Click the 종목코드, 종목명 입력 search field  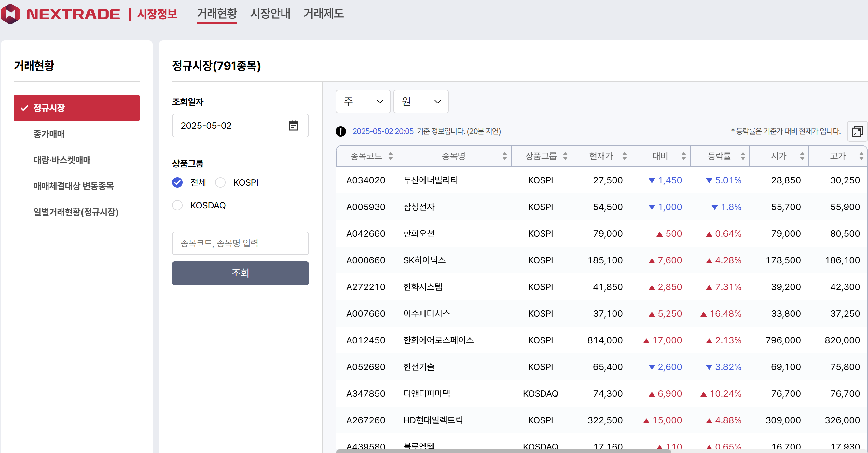(240, 243)
